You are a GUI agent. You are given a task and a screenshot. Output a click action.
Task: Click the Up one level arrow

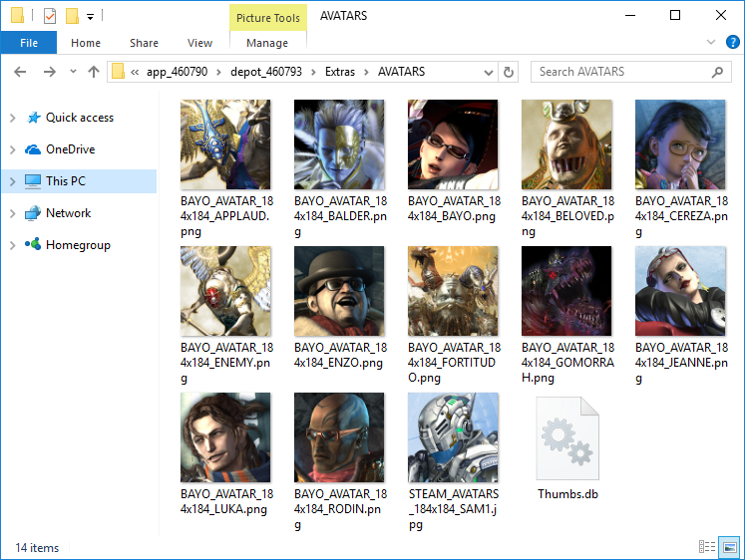(x=94, y=72)
